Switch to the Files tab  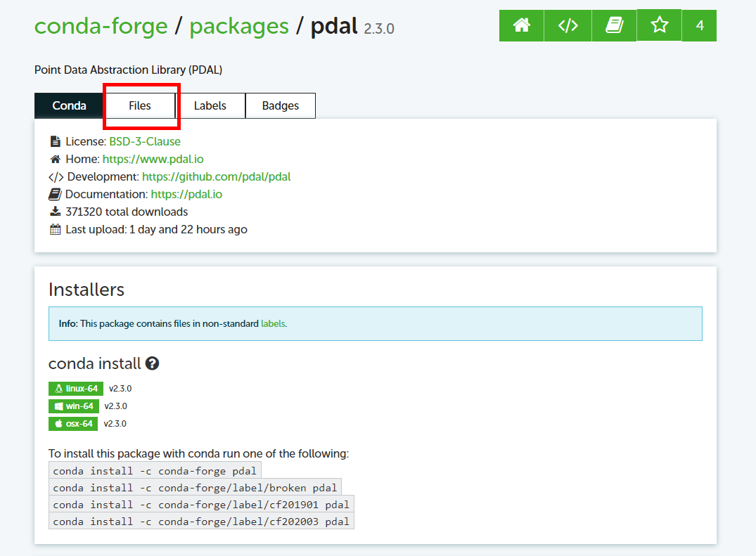tap(140, 106)
